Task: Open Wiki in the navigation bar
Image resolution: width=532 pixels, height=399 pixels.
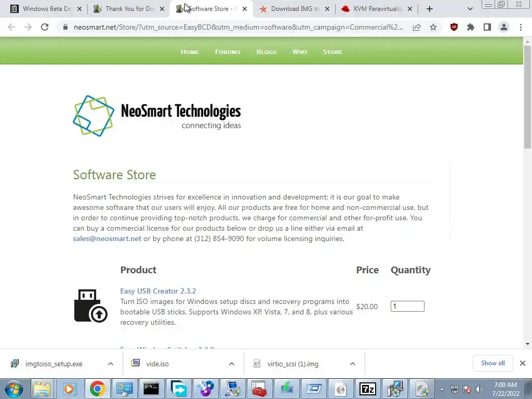Action: (300, 52)
